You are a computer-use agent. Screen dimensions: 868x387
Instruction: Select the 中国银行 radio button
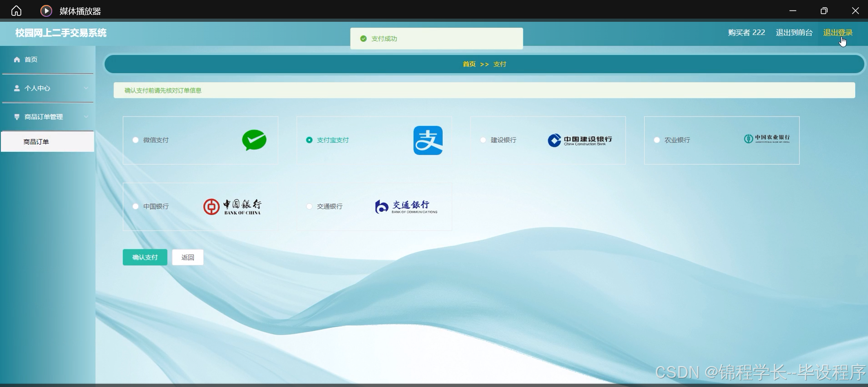pos(135,206)
